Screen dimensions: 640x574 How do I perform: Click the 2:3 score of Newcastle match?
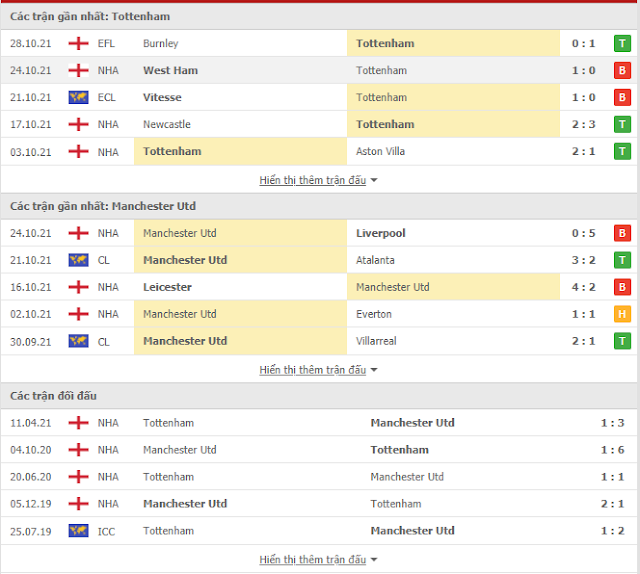pos(583,124)
